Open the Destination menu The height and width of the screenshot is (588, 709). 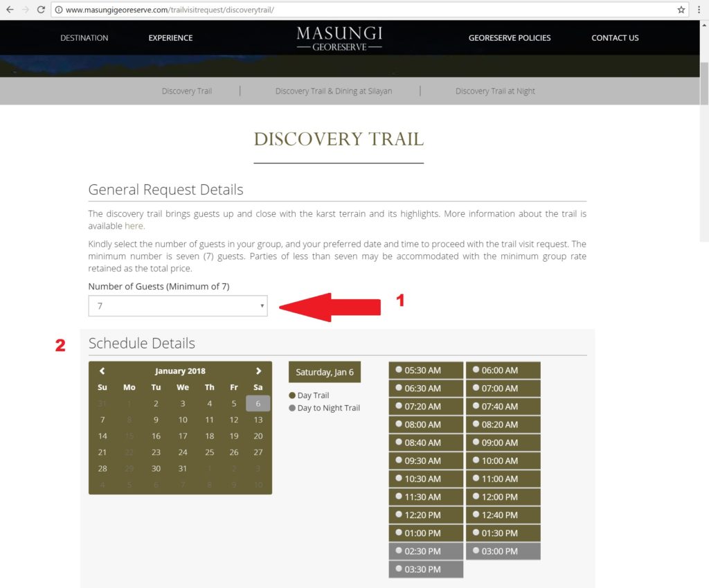pyautogui.click(x=84, y=38)
